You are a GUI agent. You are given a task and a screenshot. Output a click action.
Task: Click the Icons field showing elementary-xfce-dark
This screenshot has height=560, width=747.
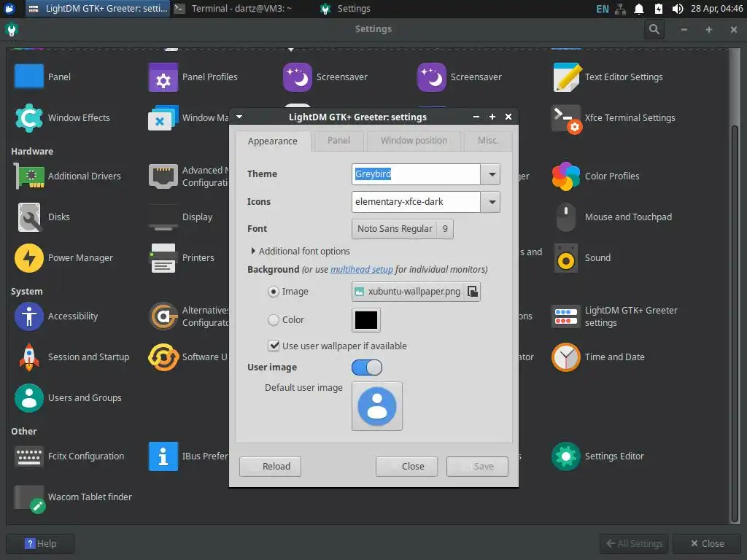pyautogui.click(x=416, y=202)
